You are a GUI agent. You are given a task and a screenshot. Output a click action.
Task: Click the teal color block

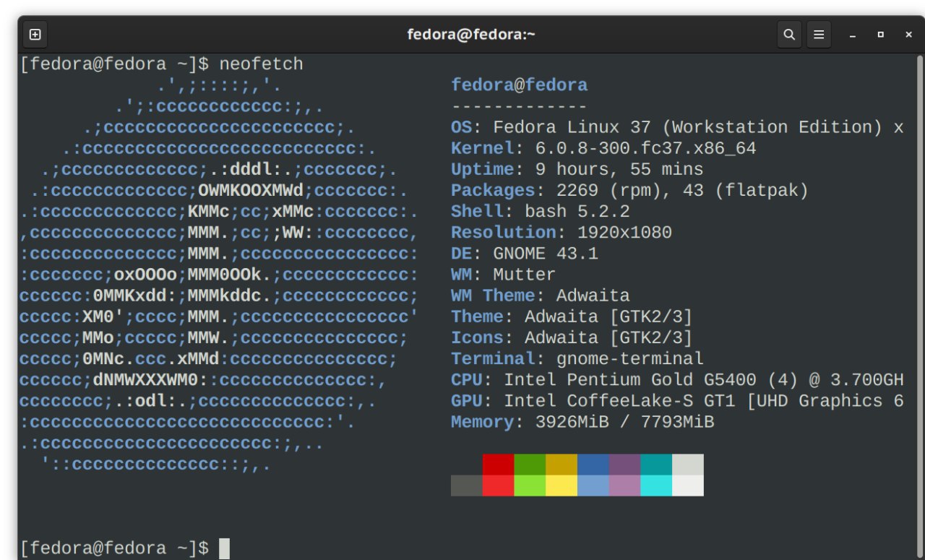tap(656, 465)
